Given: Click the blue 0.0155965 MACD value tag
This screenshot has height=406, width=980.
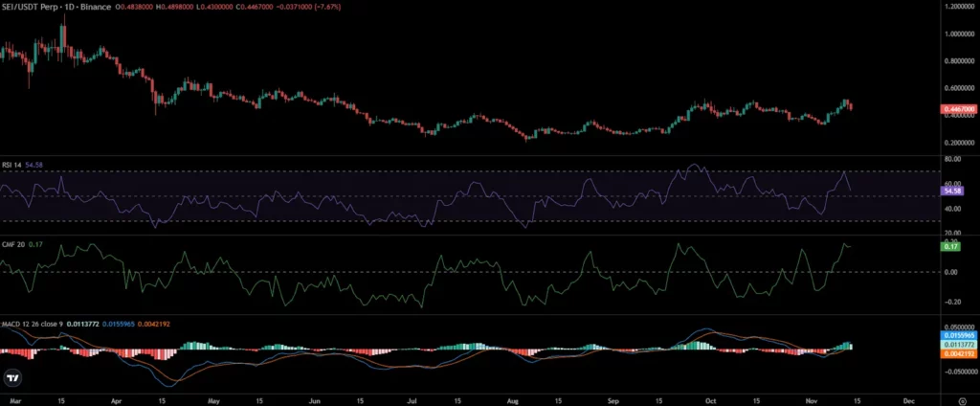Looking at the screenshot, I should click(x=958, y=335).
